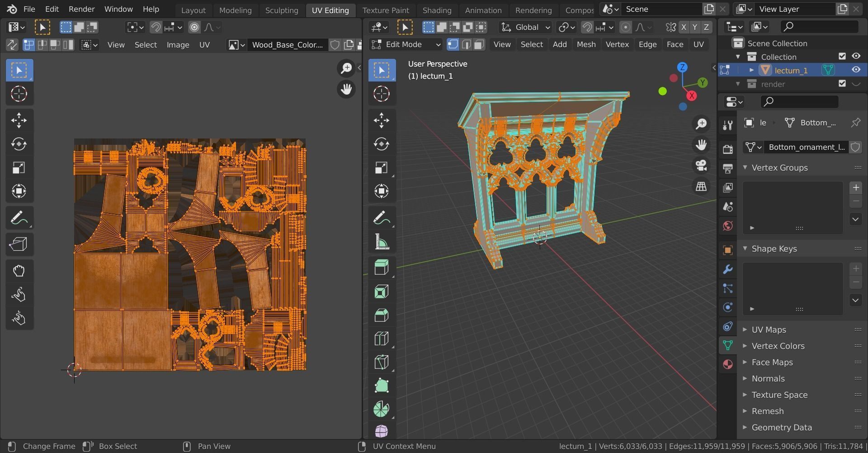This screenshot has width=868, height=453.
Task: Select the Move tool in UV editor
Action: tap(19, 120)
